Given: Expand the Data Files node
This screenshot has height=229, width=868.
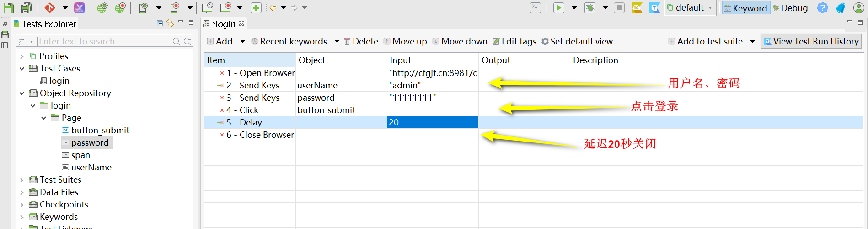Looking at the screenshot, I should tap(22, 192).
